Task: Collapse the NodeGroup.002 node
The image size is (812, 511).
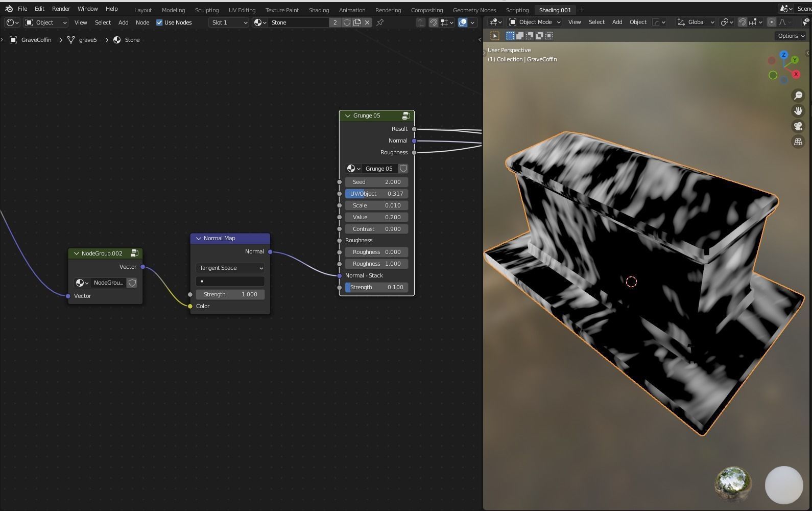Action: [77, 253]
